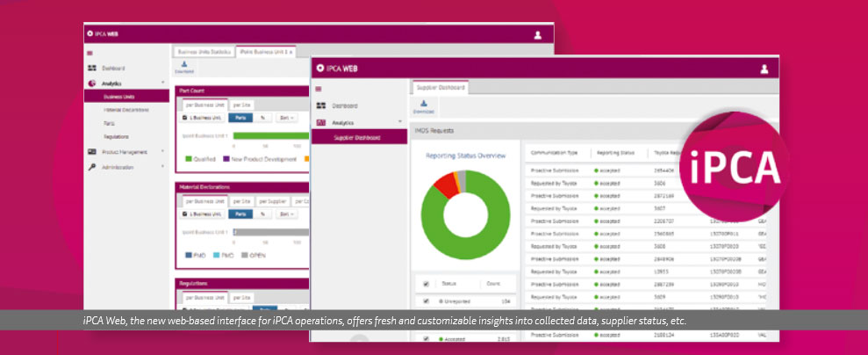Screen dimensions: 868x355
Task: Click Dashboard label in front window sidebar
Action: pos(344,105)
